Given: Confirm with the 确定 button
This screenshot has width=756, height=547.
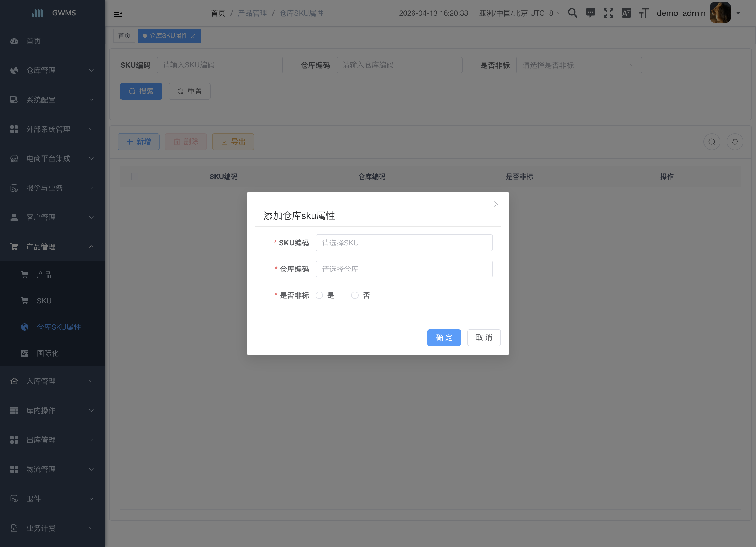Looking at the screenshot, I should (x=444, y=338).
